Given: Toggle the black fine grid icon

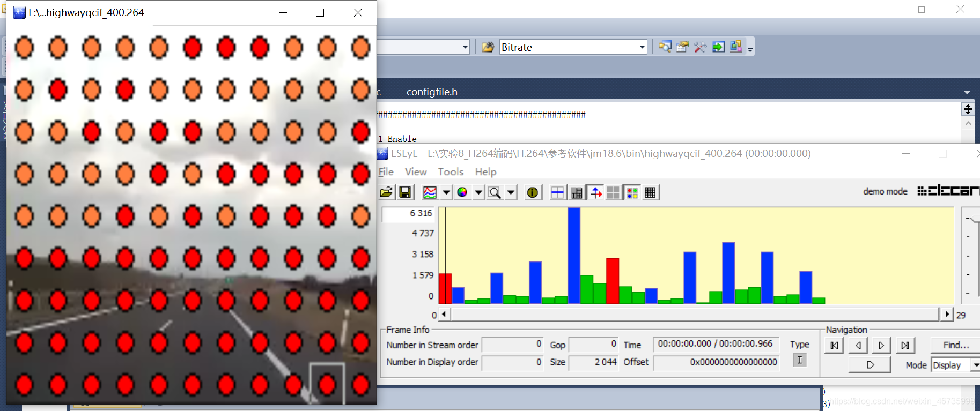Looking at the screenshot, I should (x=650, y=192).
